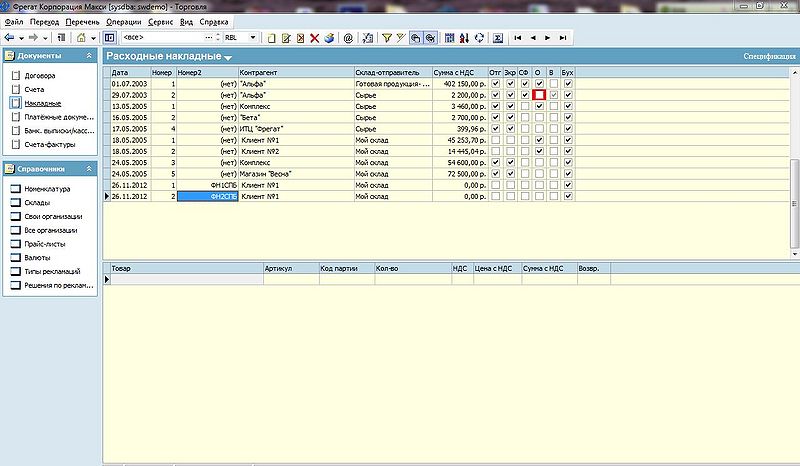The height and width of the screenshot is (466, 800).
Task: Click the Back arrow toolbar icon
Action: [x=9, y=38]
